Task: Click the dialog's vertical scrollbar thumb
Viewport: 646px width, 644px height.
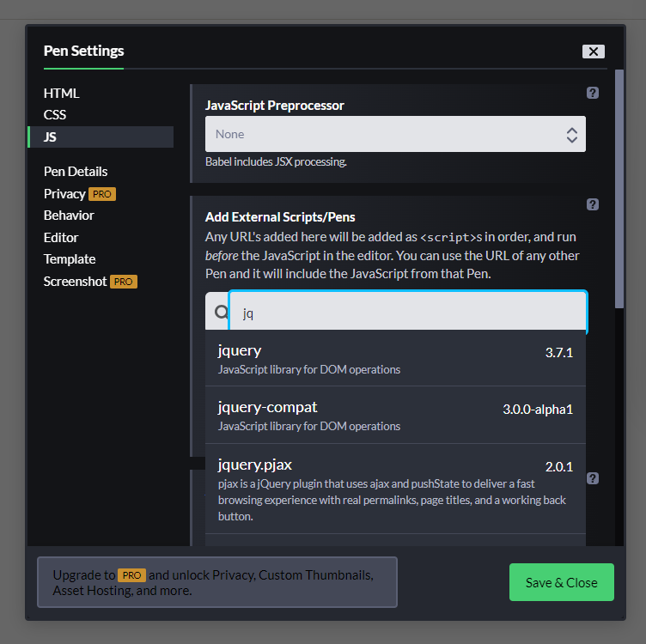Action: point(619,189)
